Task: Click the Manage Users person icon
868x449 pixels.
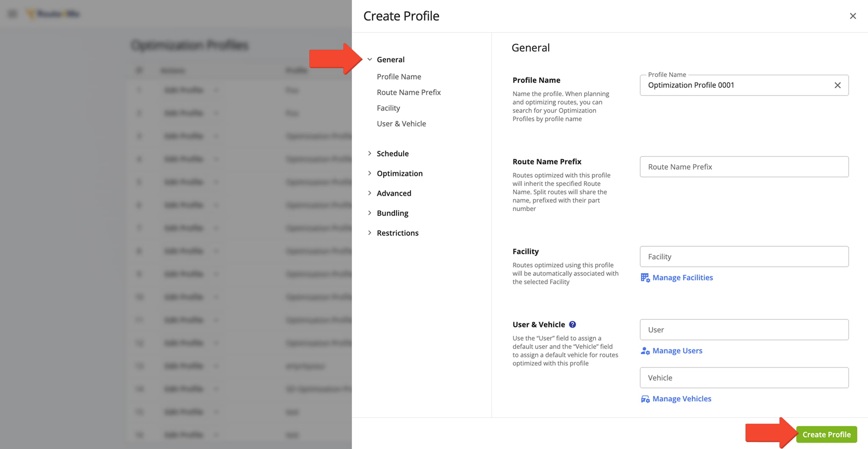Action: 645,351
